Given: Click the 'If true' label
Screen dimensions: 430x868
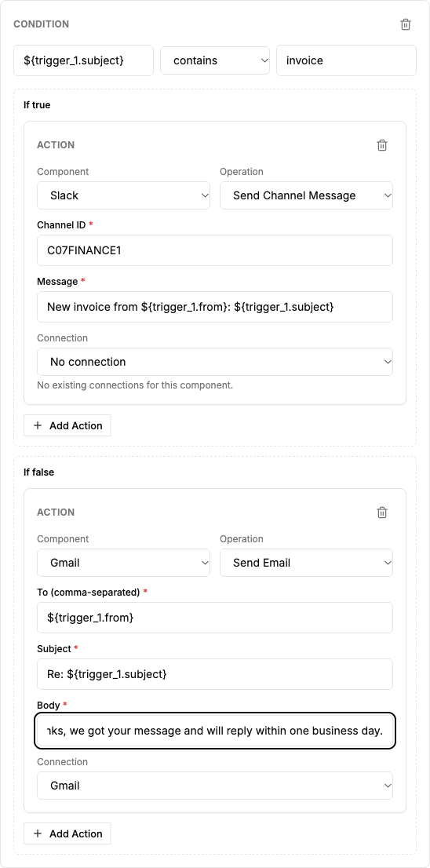Looking at the screenshot, I should click(37, 104).
